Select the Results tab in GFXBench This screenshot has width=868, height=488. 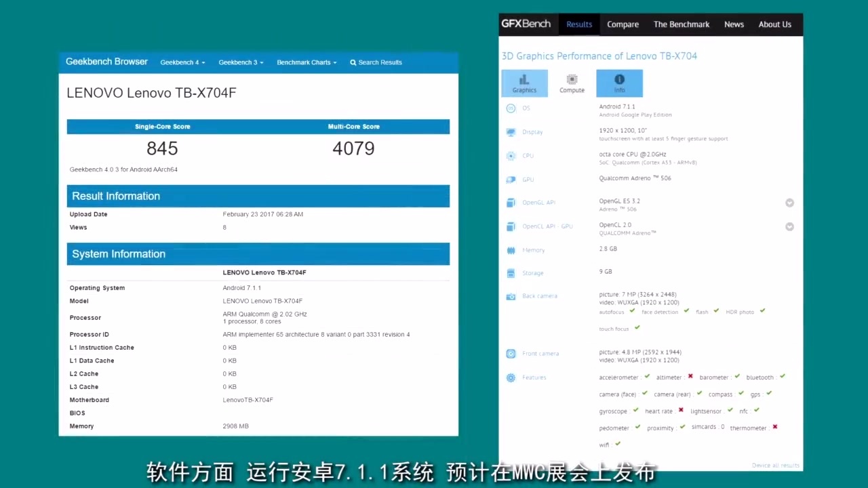[579, 24]
